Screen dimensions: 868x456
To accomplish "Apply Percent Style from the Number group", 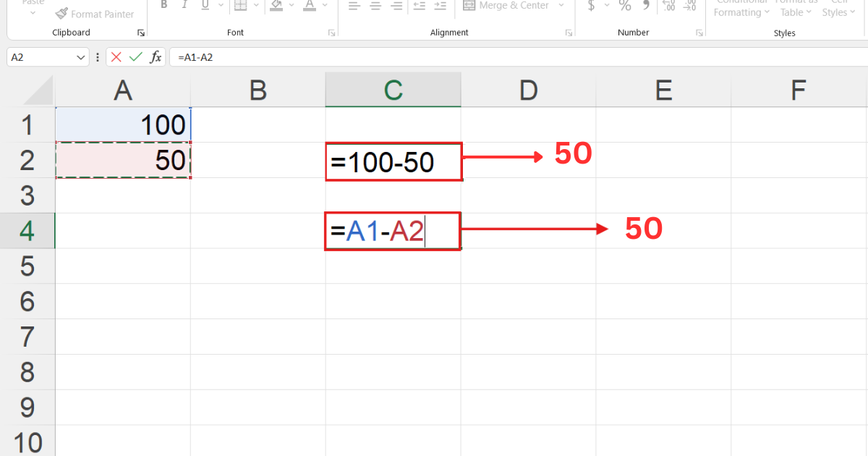I will click(x=626, y=6).
